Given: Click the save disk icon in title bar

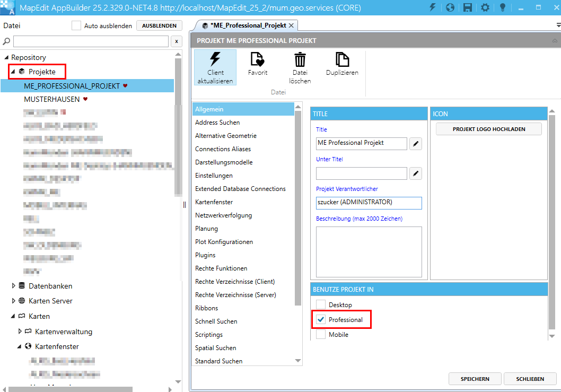Looking at the screenshot, I should (468, 8).
